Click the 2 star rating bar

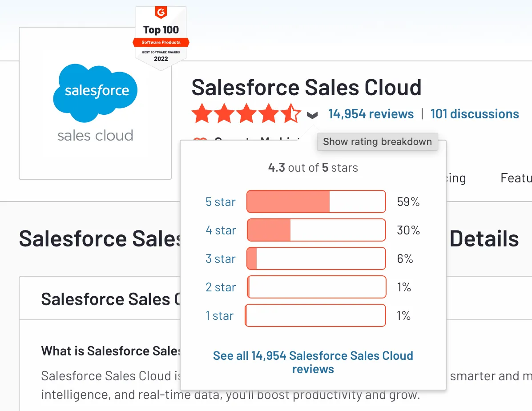click(x=316, y=287)
